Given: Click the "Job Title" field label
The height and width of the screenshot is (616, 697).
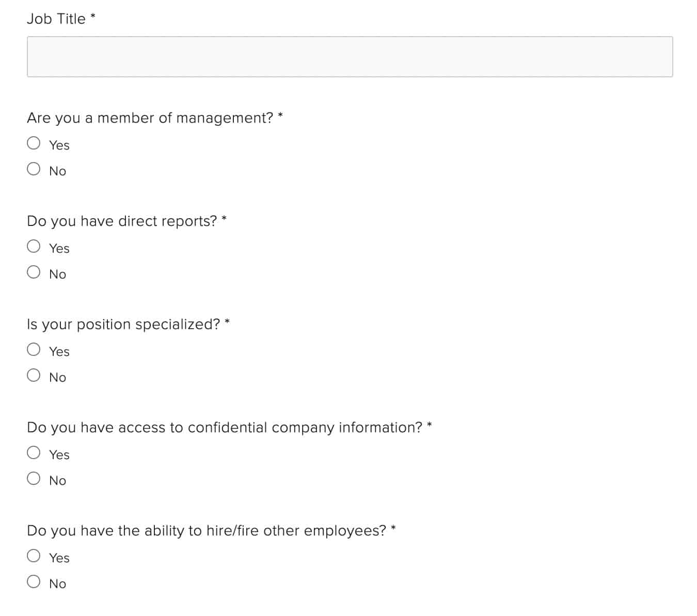Looking at the screenshot, I should point(56,19).
